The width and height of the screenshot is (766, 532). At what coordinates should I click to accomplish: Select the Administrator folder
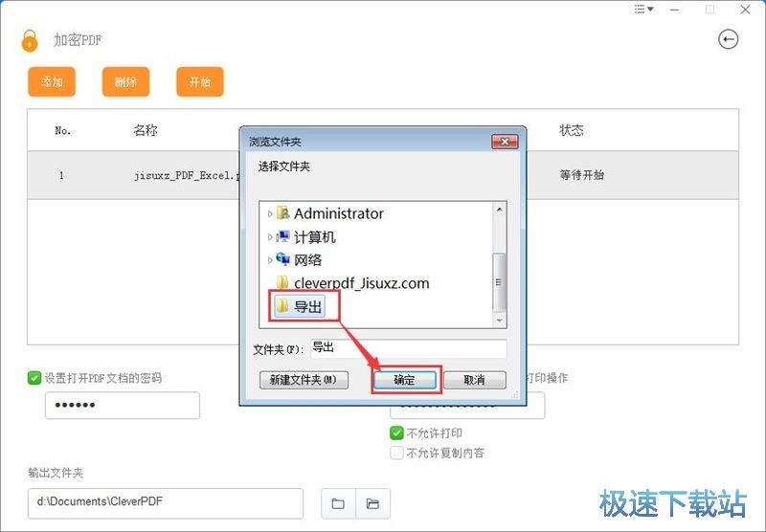point(339,213)
